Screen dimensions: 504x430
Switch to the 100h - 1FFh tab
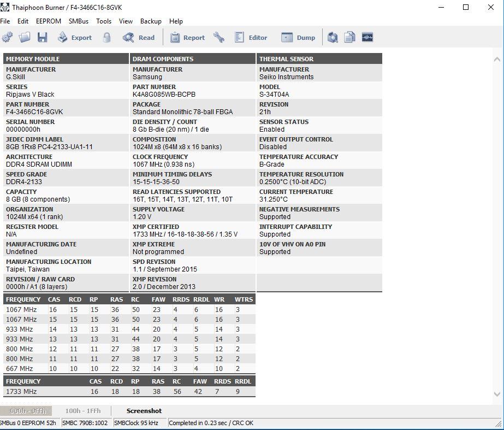click(83, 411)
